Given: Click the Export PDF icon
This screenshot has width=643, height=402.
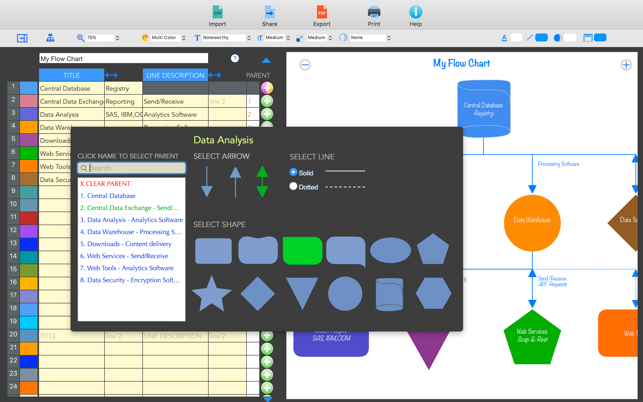Looking at the screenshot, I should tap(322, 12).
